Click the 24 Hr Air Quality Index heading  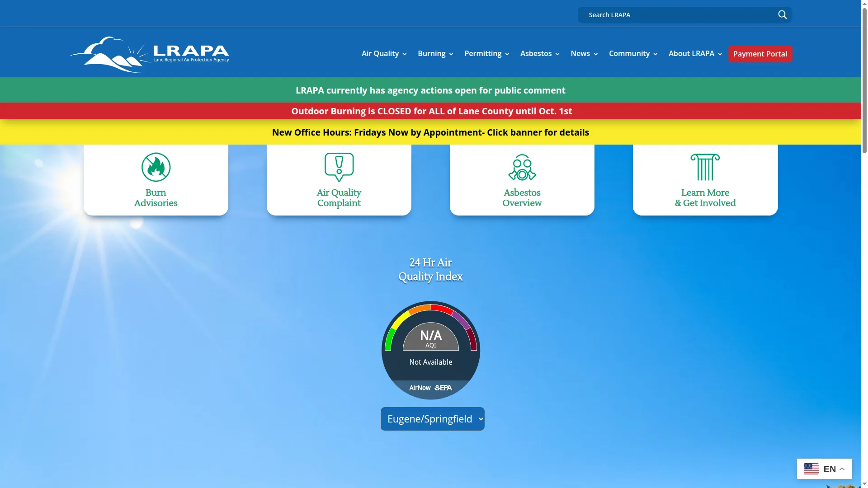pyautogui.click(x=430, y=270)
